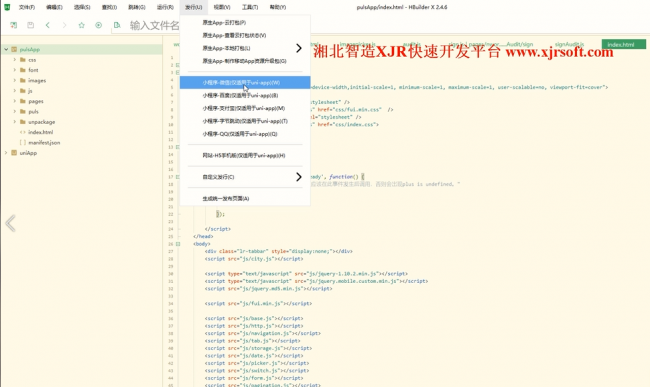Open the 工具(T) menu
This screenshot has height=387, width=650.
click(x=250, y=7)
